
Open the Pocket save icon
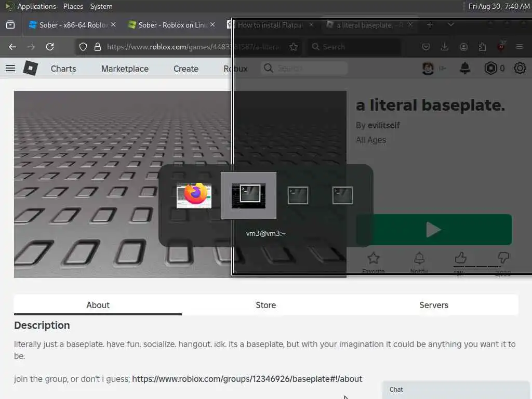tap(426, 47)
